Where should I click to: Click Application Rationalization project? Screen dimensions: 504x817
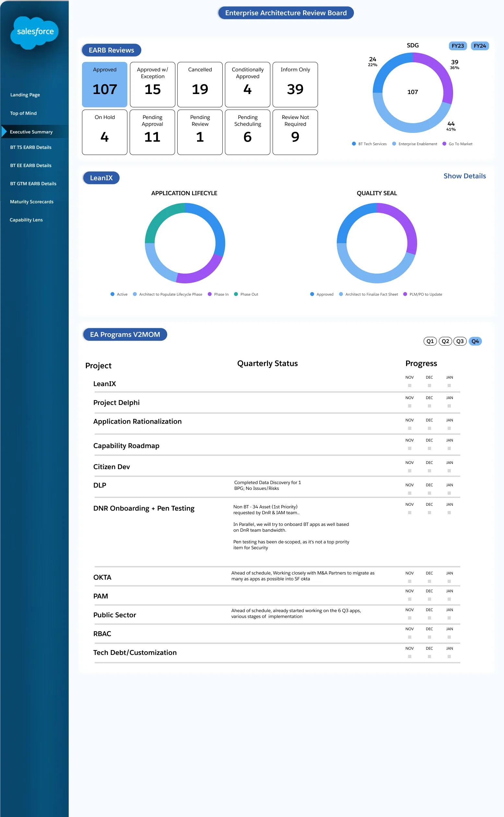(137, 421)
